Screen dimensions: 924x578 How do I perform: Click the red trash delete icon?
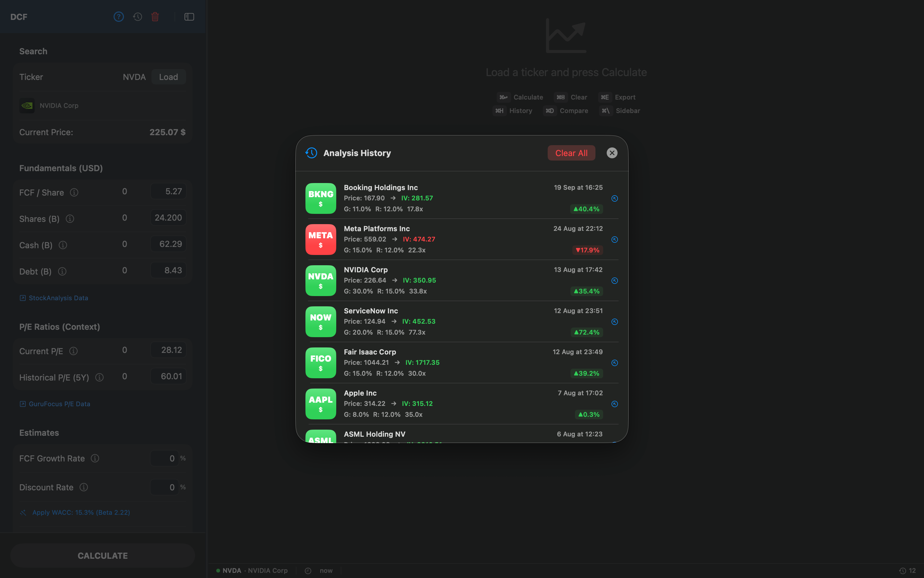pyautogui.click(x=155, y=17)
